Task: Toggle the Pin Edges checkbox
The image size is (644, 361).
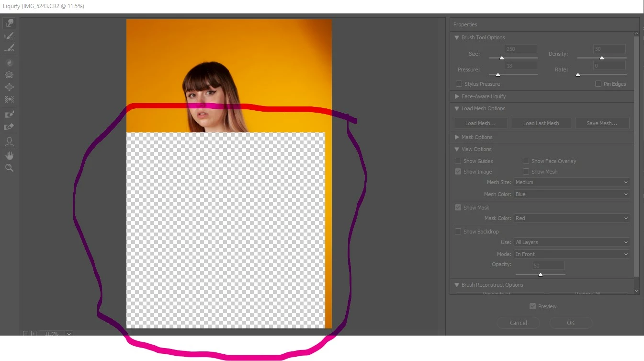Action: coord(598,84)
